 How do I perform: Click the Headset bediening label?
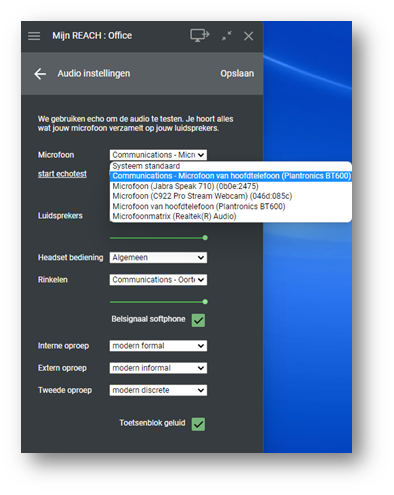pos(71,257)
